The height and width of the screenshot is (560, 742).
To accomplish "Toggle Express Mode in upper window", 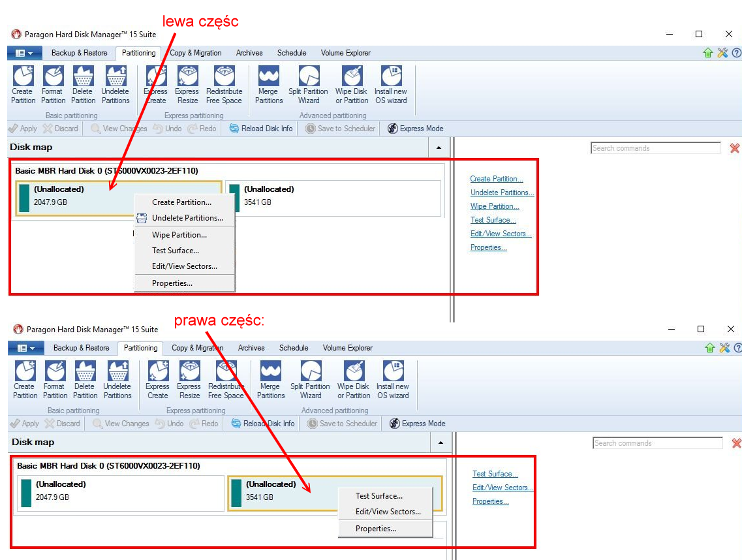I will pos(416,129).
